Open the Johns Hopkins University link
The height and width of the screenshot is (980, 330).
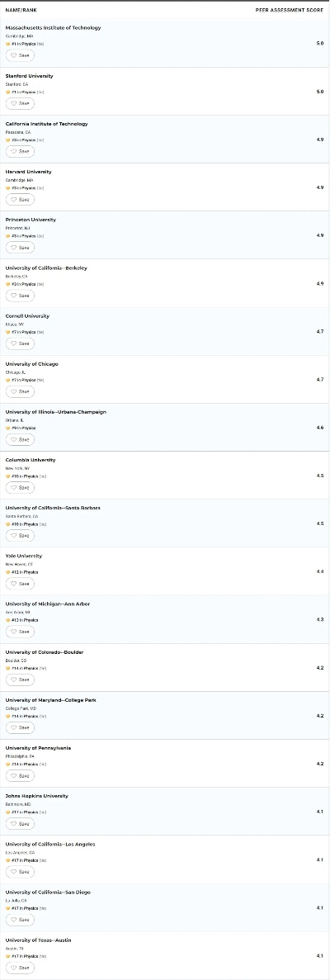[x=37, y=796]
